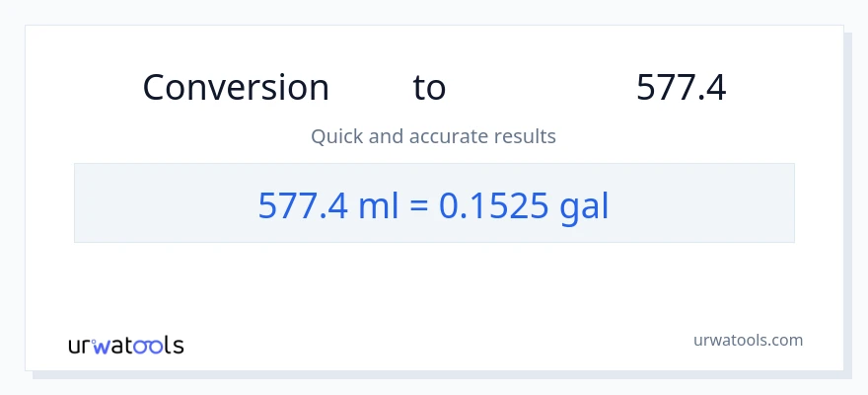Image resolution: width=868 pixels, height=395 pixels.
Task: Click the 'Quick and accurate results' subtitle
Action: (x=433, y=136)
